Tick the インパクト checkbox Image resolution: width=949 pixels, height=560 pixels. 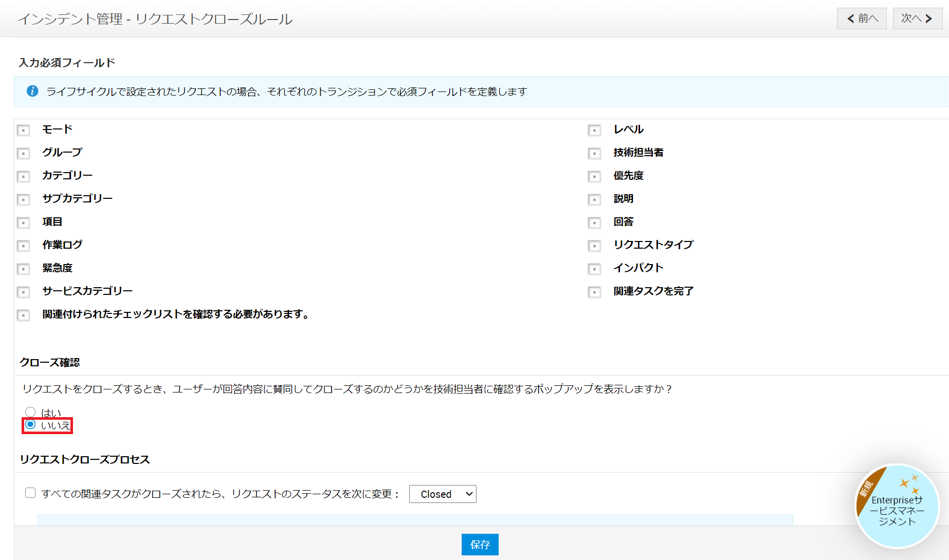(594, 269)
